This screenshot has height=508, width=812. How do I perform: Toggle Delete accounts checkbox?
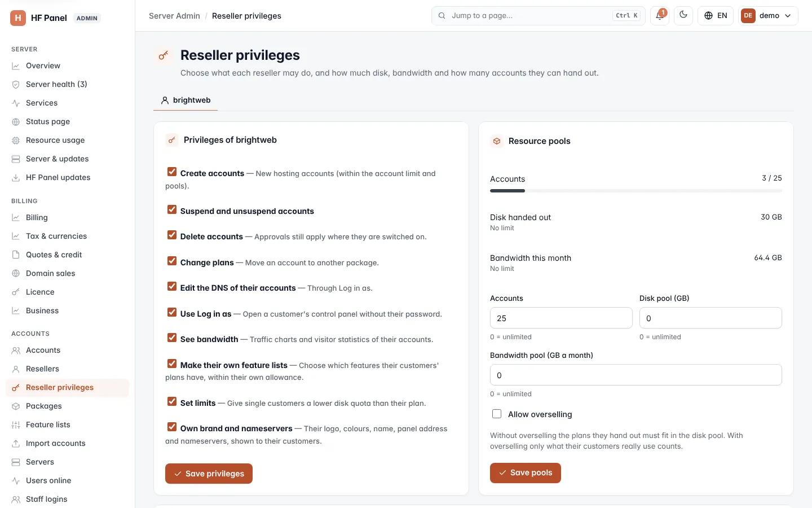(172, 235)
